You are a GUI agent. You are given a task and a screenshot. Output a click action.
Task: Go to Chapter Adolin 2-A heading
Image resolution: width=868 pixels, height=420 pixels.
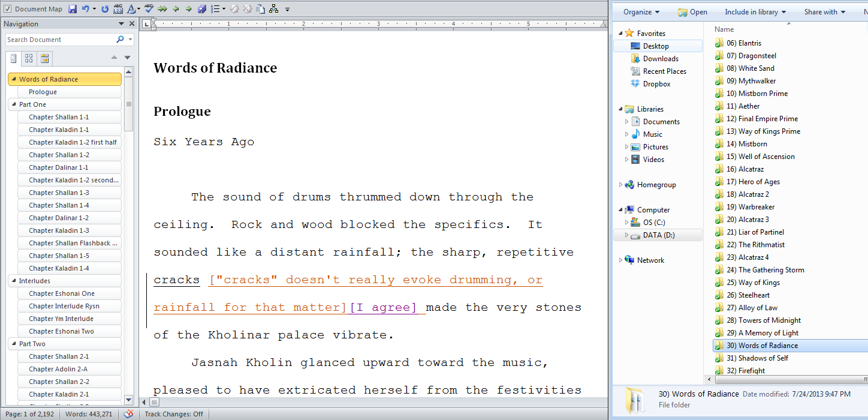[70, 369]
